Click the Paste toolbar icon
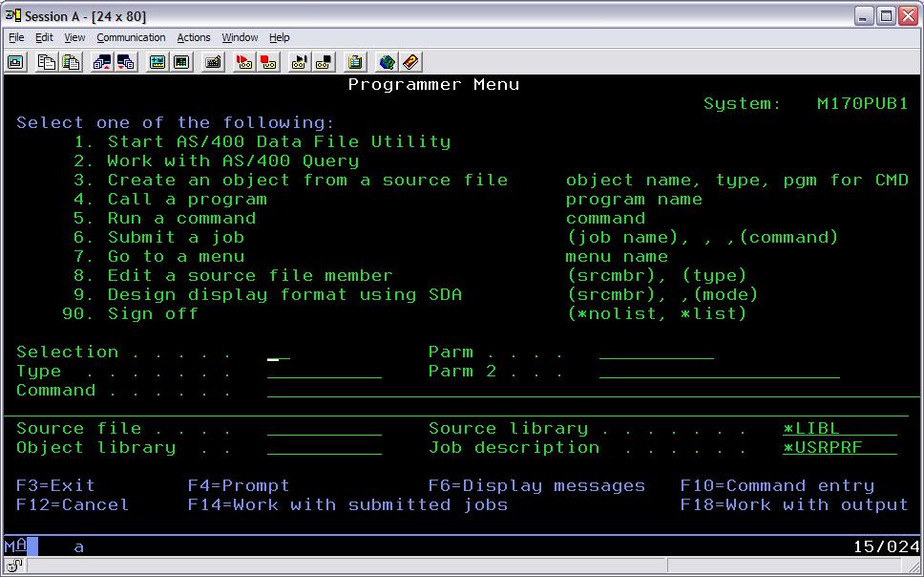The image size is (924, 577). tap(71, 61)
